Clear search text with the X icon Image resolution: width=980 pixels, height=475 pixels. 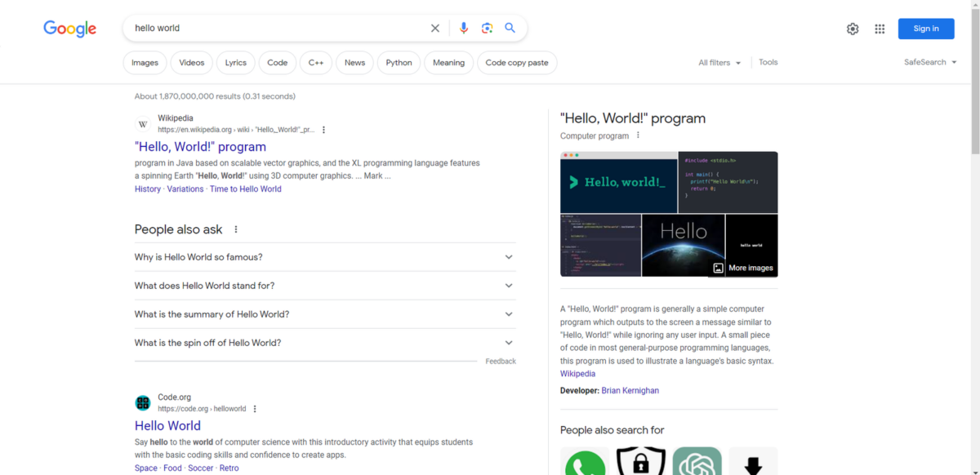tap(435, 29)
